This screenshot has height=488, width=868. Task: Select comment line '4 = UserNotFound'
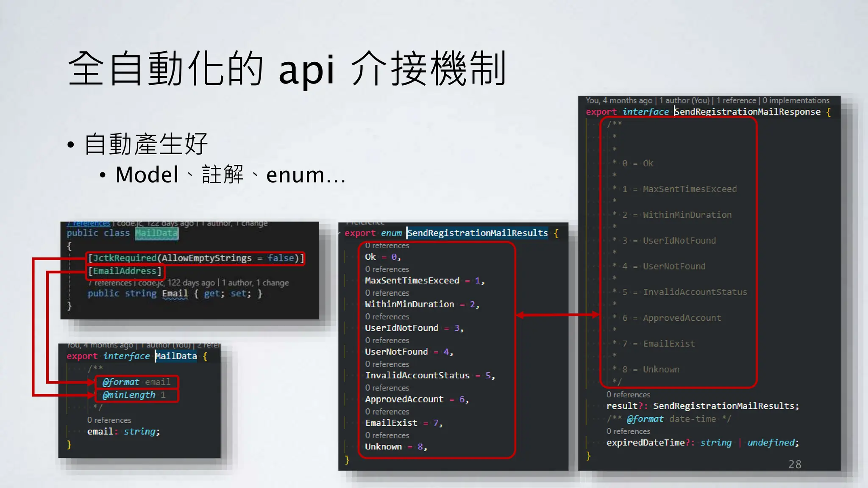coord(664,267)
